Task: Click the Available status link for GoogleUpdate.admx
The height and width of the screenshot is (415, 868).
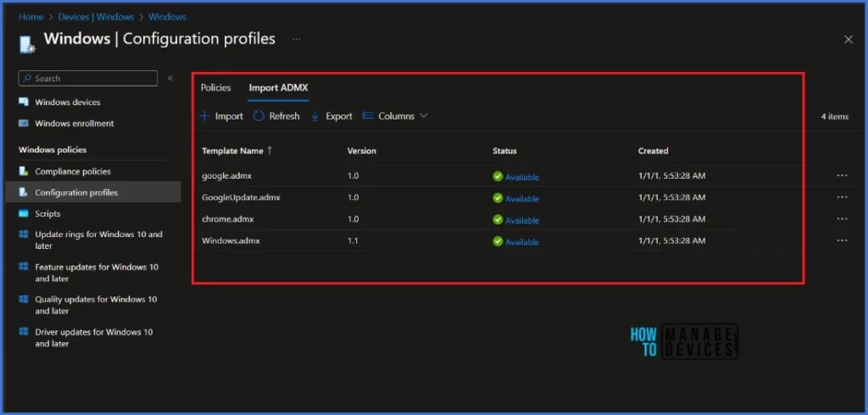Action: click(522, 199)
